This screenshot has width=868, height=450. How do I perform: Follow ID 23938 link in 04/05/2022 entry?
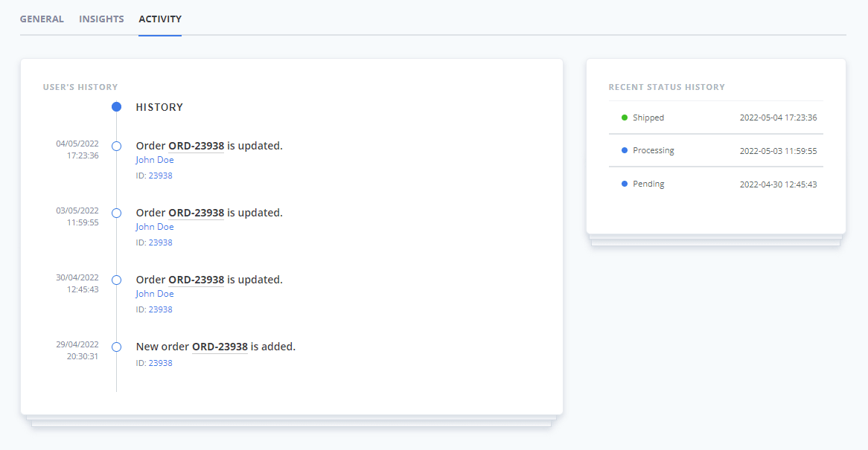pos(161,176)
